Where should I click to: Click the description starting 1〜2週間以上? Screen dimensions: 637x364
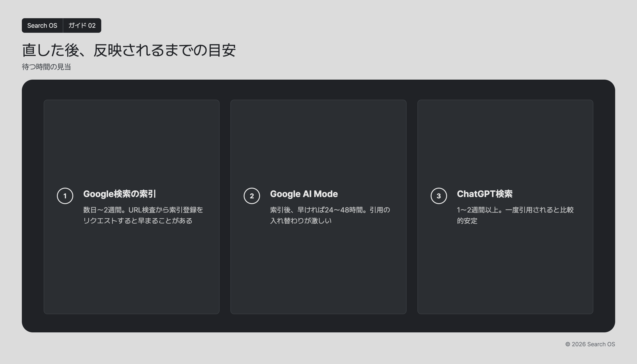click(x=515, y=215)
